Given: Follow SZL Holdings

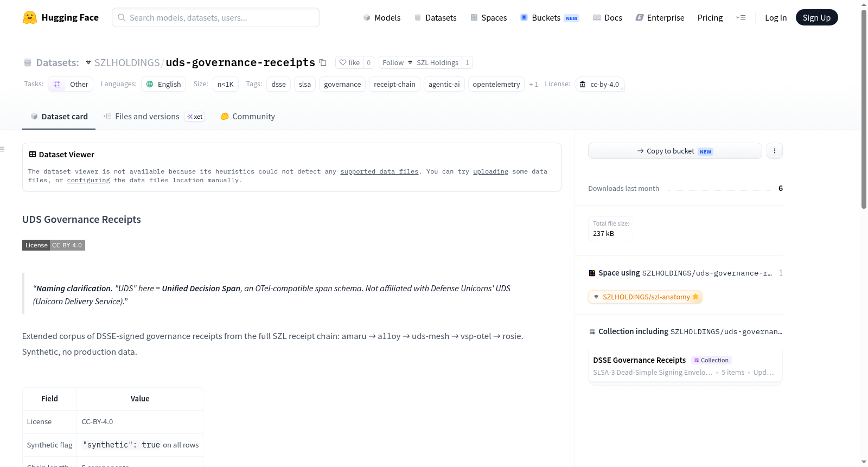Looking at the screenshot, I should coord(420,62).
